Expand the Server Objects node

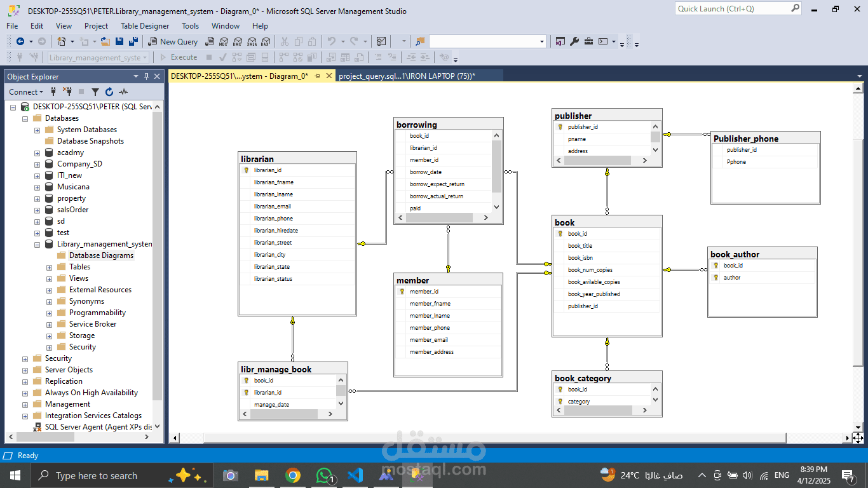[x=25, y=370]
